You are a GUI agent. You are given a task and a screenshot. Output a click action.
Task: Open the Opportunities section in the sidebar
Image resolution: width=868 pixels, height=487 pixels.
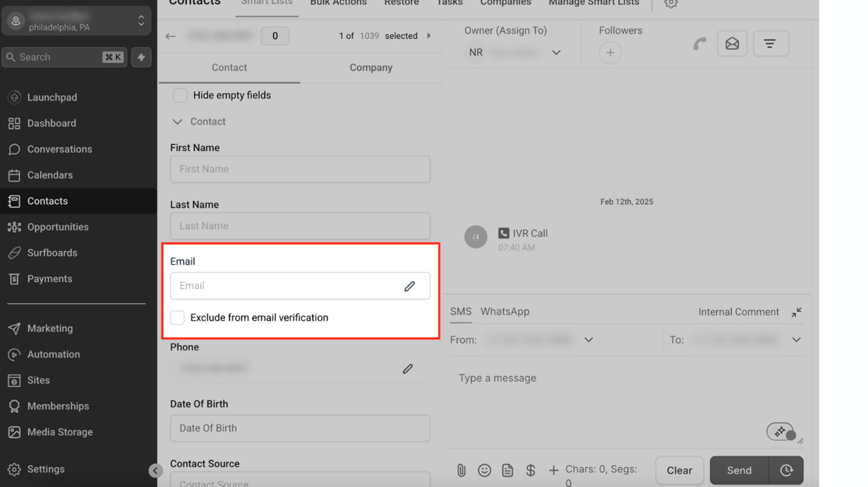click(59, 227)
